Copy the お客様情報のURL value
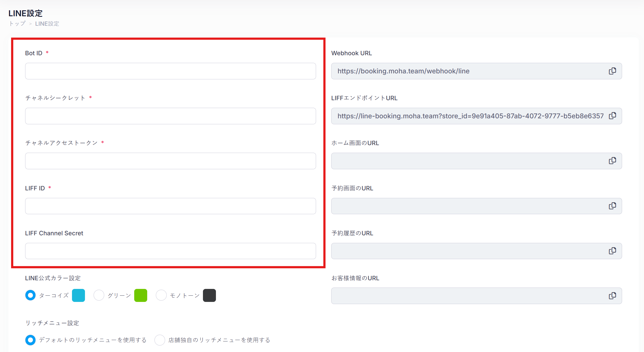This screenshot has height=352, width=644. pos(612,296)
